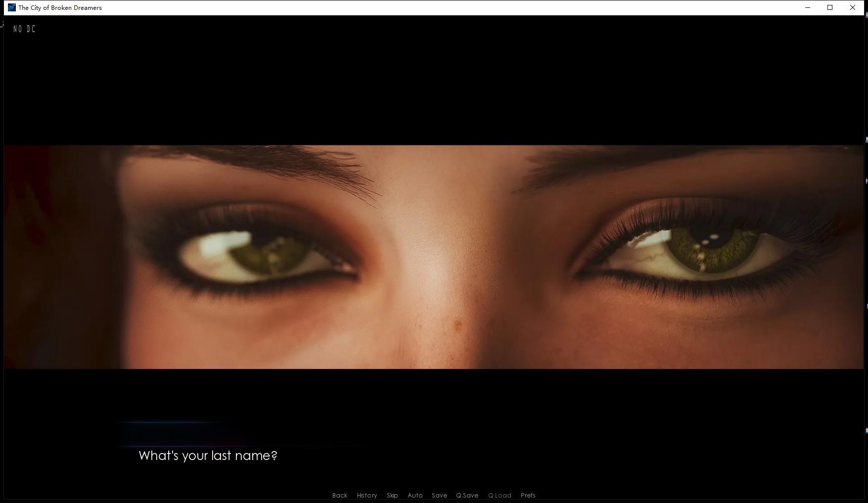Open the Save screen

pyautogui.click(x=439, y=495)
